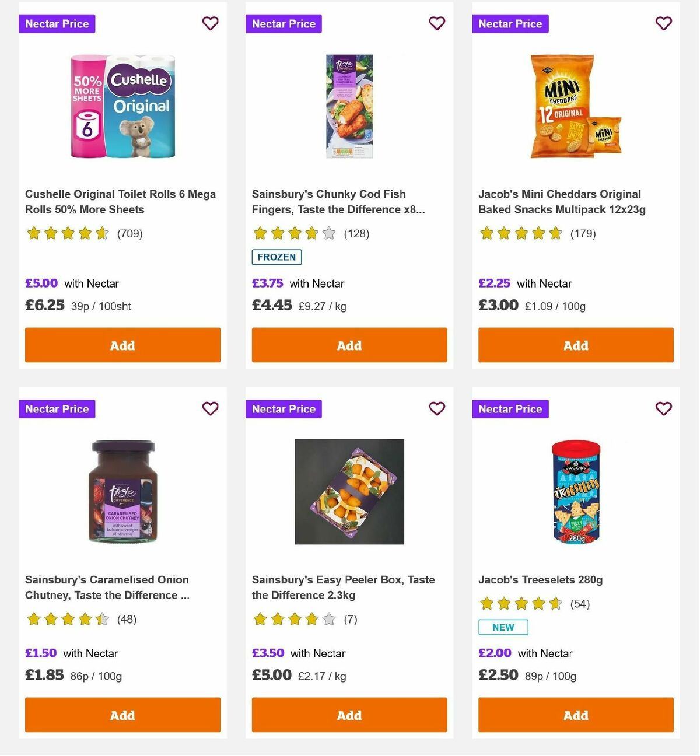The height and width of the screenshot is (756, 700).
Task: Favorite Sainsbury's Chunky Cod Fish Fingers
Action: pyautogui.click(x=437, y=23)
